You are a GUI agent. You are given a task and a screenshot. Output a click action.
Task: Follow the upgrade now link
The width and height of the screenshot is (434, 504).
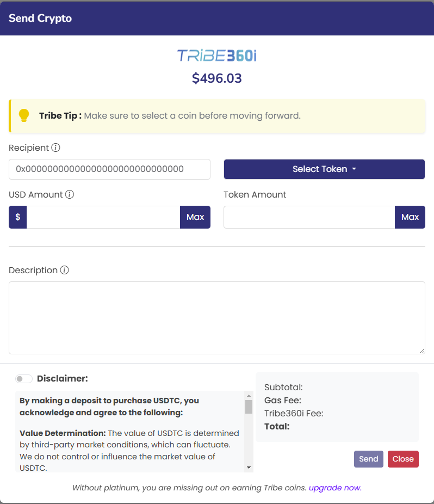point(335,488)
